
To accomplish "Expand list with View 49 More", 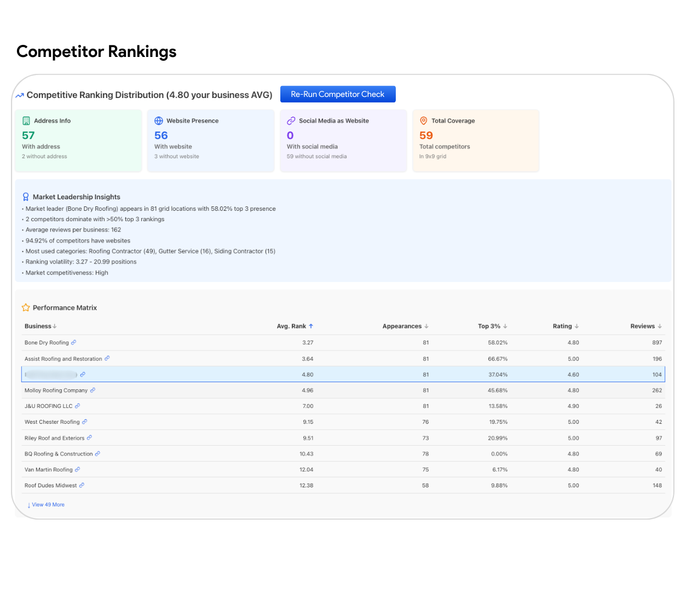I will tap(47, 505).
